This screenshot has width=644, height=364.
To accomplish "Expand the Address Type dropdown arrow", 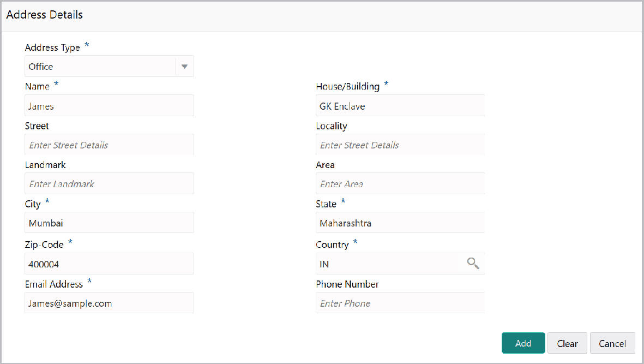I will [185, 67].
